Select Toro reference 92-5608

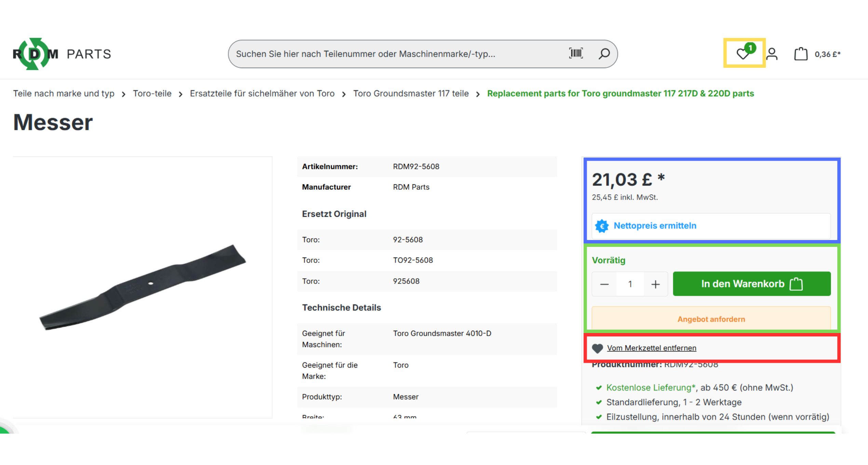408,240
